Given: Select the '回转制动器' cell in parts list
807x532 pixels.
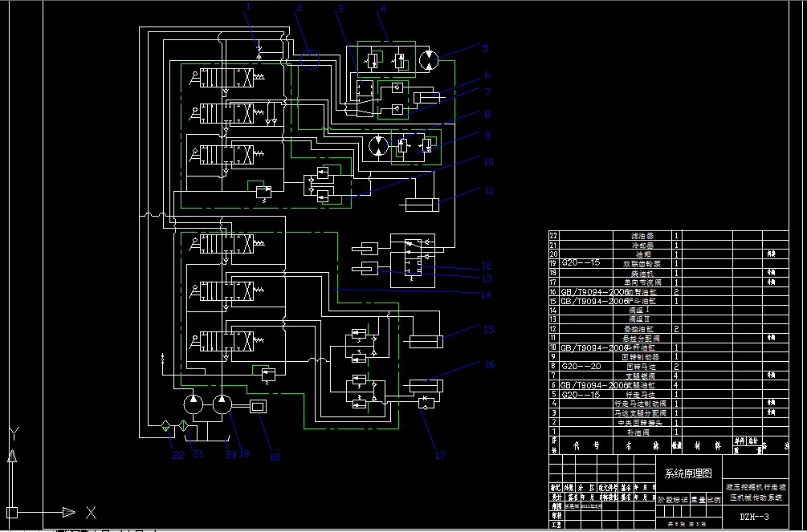Looking at the screenshot, I should pyautogui.click(x=643, y=356).
